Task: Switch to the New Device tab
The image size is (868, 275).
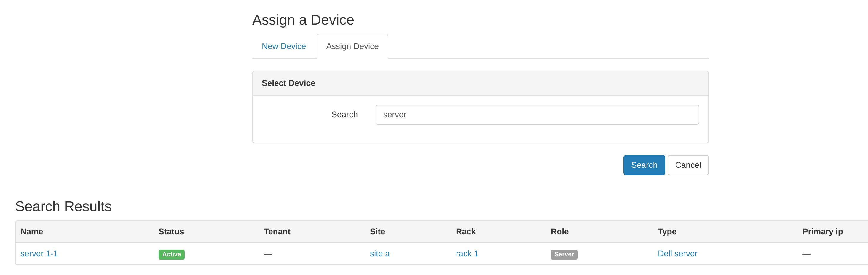Action: click(x=283, y=46)
